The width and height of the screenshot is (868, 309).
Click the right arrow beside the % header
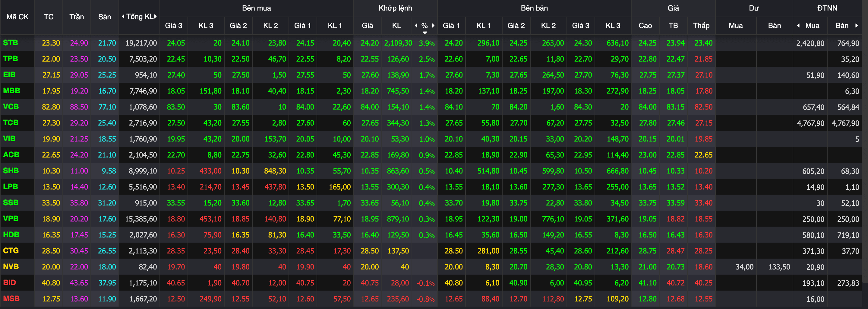(x=433, y=25)
